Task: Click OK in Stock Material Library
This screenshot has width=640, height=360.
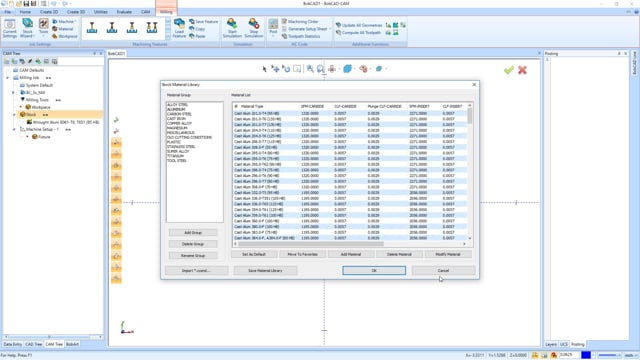Action: point(374,271)
